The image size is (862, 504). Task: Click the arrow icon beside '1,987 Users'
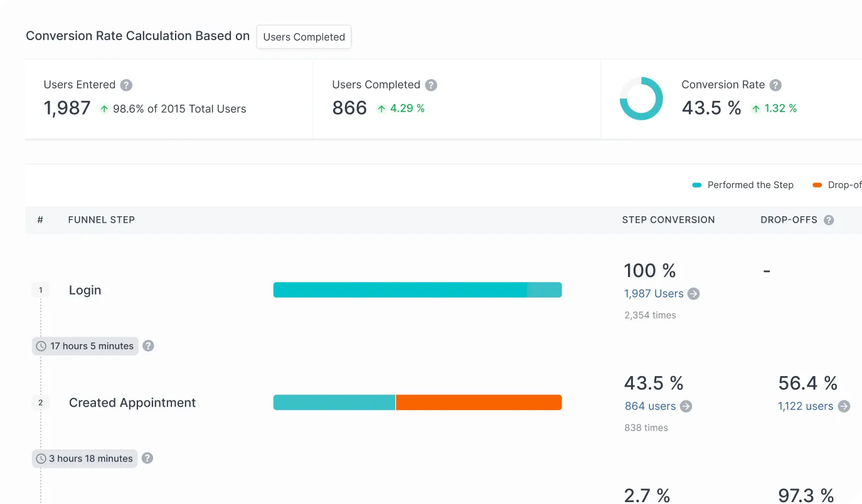(x=694, y=293)
